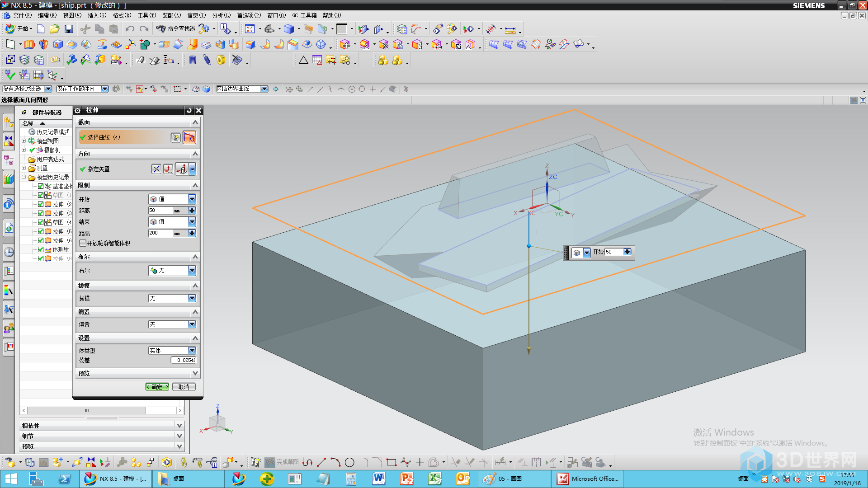
Task: Click the curve selection icon in 截面 group
Action: 189,137
